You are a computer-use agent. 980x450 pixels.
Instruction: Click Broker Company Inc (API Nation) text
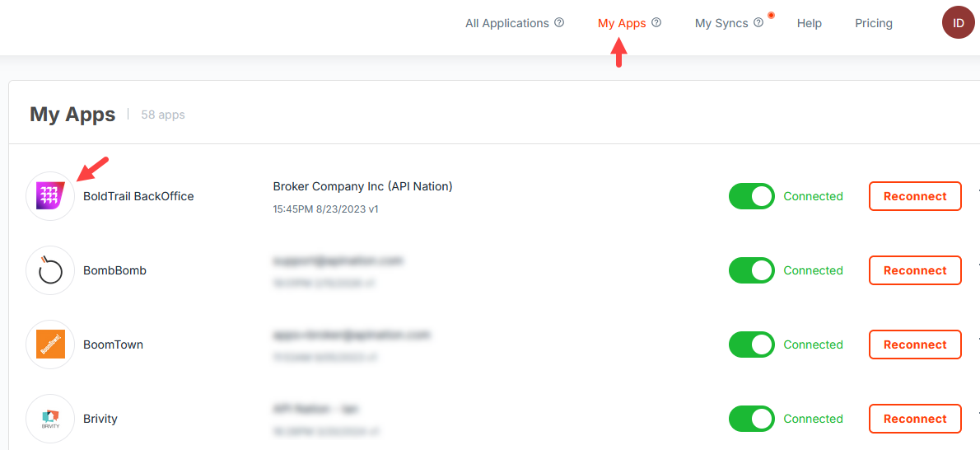coord(362,186)
